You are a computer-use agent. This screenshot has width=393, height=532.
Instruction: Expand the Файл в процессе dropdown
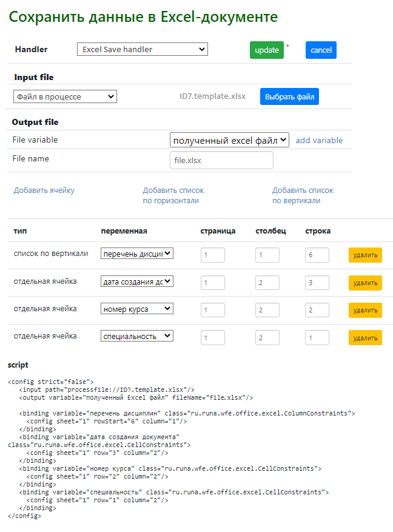click(x=65, y=96)
